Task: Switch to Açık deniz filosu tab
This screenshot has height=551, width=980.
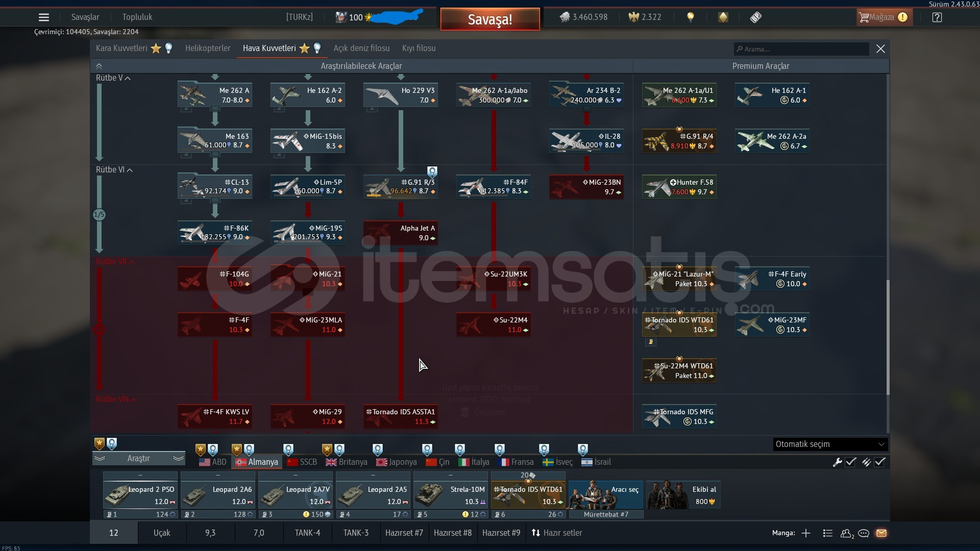Action: pos(361,48)
